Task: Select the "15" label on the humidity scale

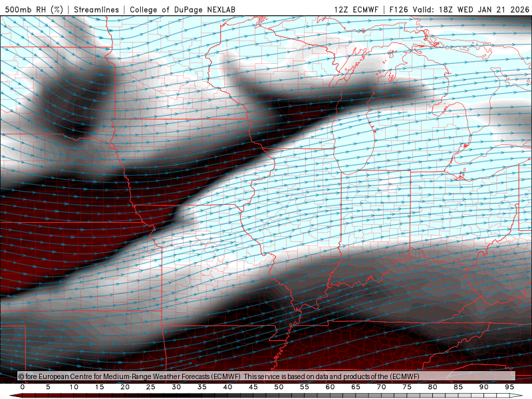Action: [x=99, y=387]
